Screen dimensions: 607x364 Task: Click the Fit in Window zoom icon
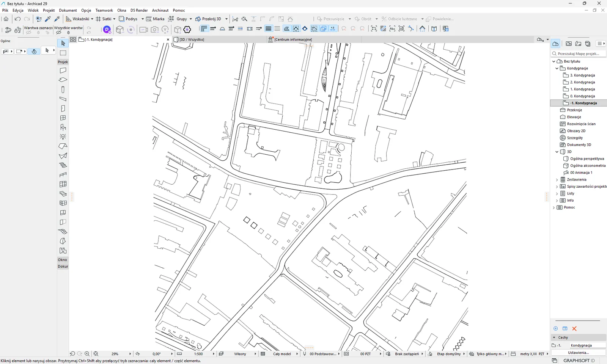(x=96, y=353)
